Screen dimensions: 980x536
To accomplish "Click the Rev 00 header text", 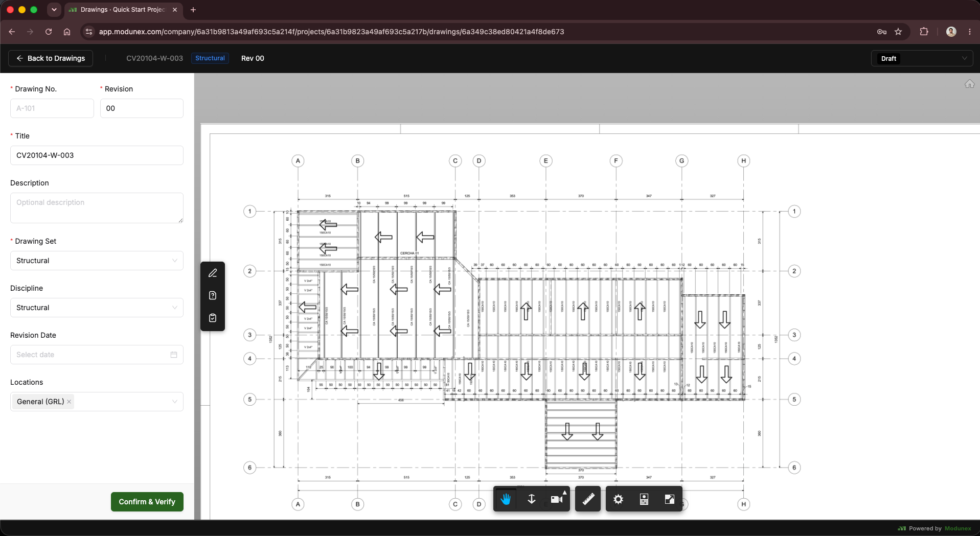I will [x=253, y=58].
